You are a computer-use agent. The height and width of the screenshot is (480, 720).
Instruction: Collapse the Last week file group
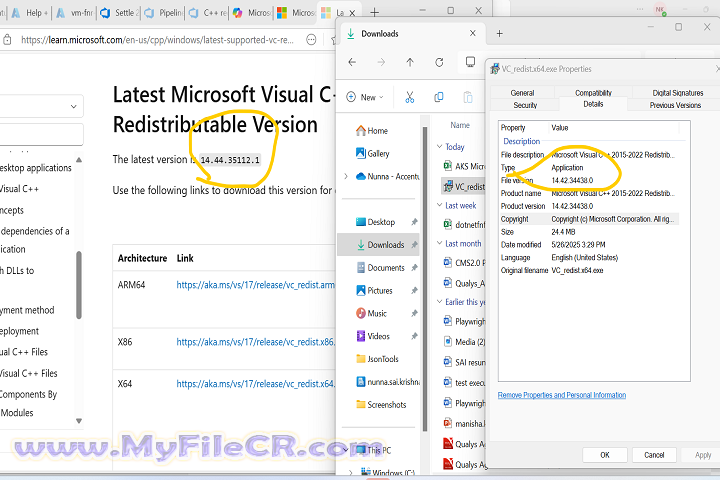tap(439, 205)
